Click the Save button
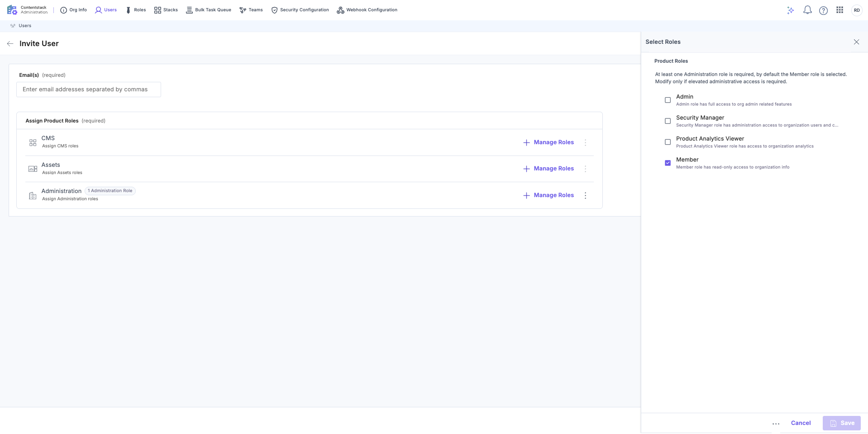This screenshot has width=868, height=434. (x=842, y=423)
